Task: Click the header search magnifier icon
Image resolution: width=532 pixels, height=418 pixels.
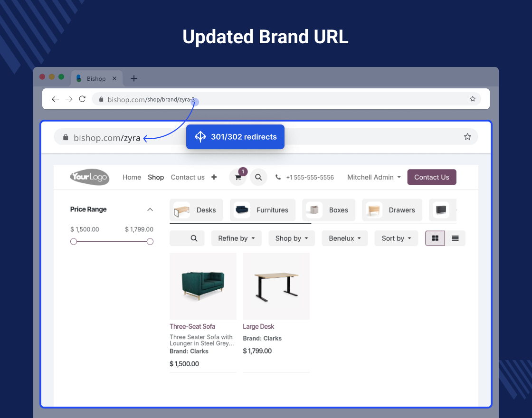Action: click(258, 177)
